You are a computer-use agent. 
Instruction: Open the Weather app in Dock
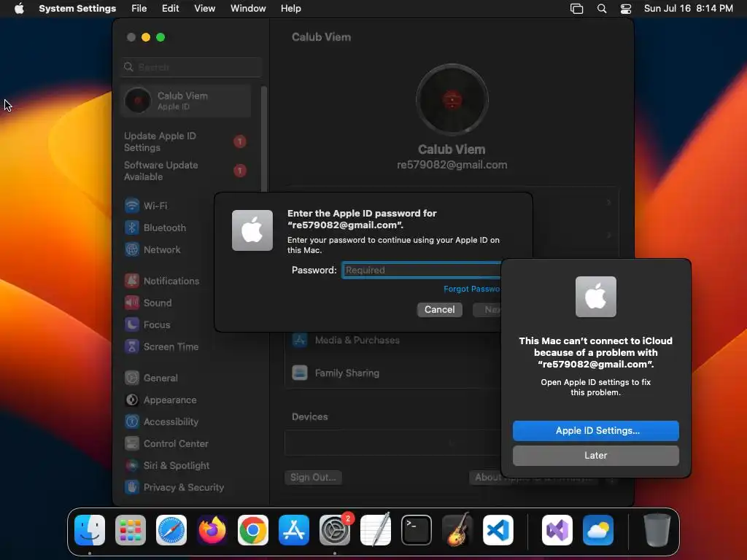598,530
